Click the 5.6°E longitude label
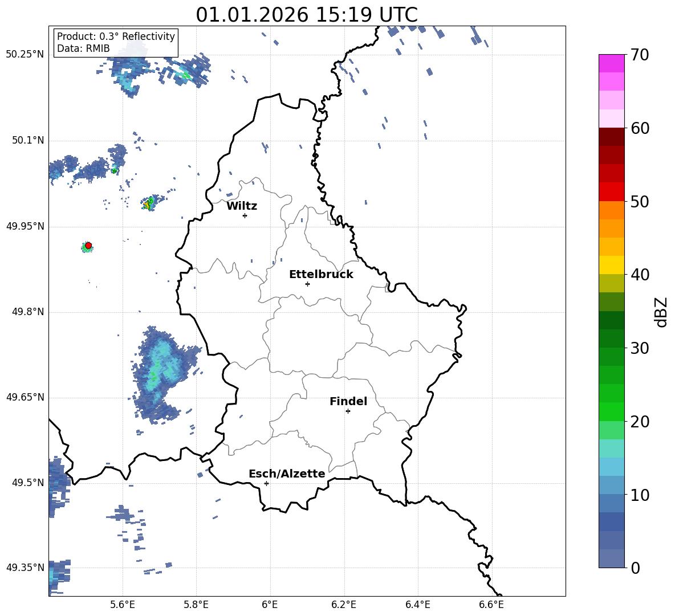Viewport: 675px width, 616px height. click(123, 605)
